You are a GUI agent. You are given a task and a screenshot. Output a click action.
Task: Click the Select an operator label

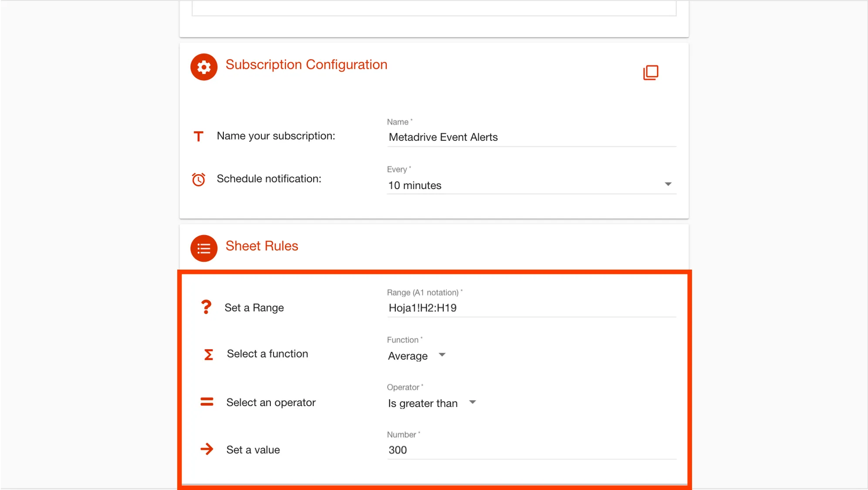click(x=271, y=402)
